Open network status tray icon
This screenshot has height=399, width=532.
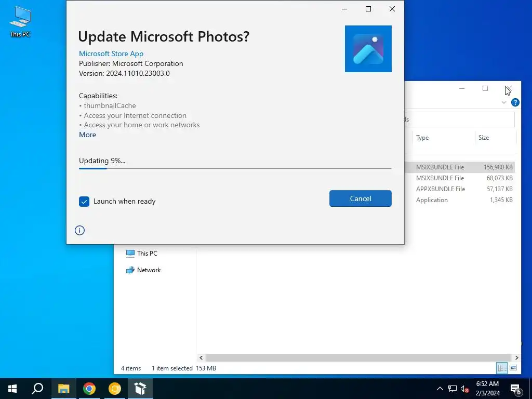tap(453, 389)
